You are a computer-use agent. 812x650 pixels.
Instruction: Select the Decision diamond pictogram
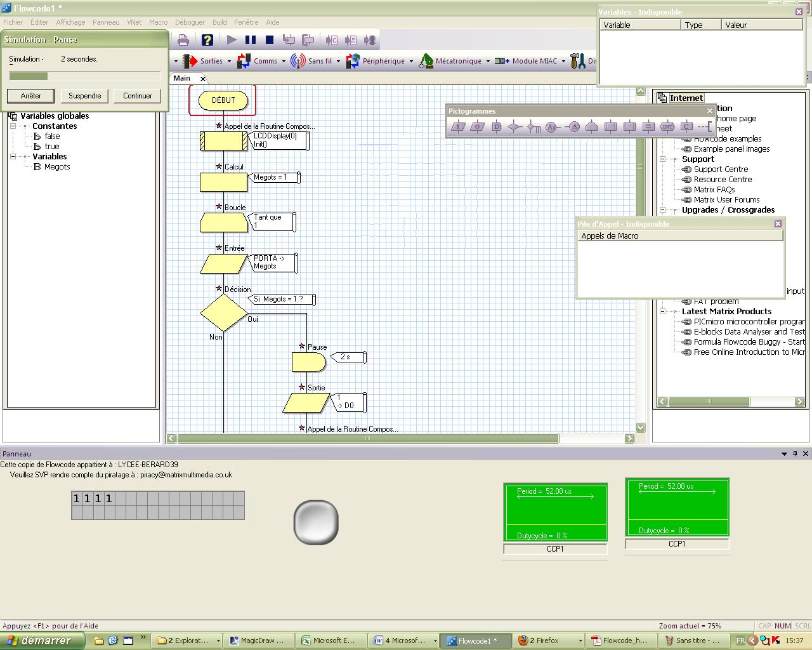(514, 126)
